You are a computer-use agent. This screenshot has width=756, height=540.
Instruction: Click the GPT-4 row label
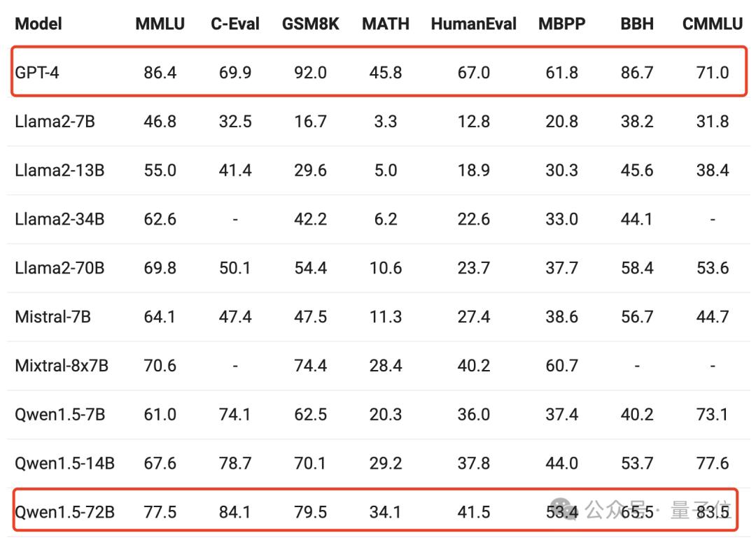click(x=36, y=73)
